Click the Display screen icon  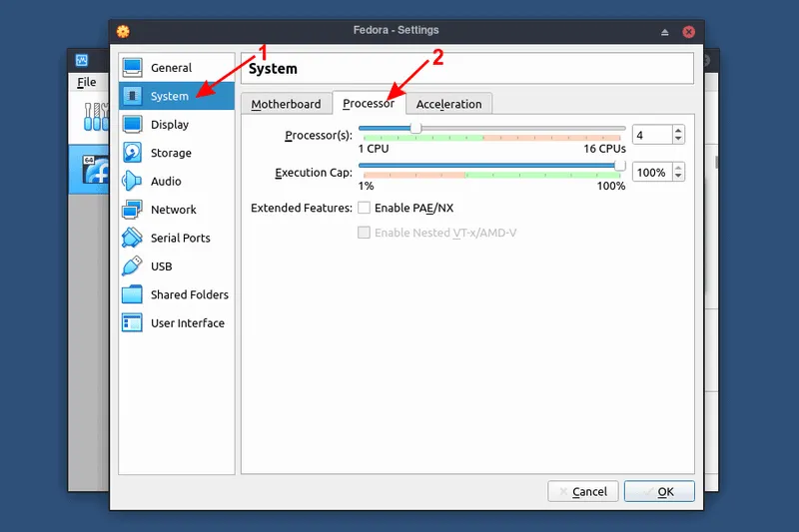click(133, 124)
